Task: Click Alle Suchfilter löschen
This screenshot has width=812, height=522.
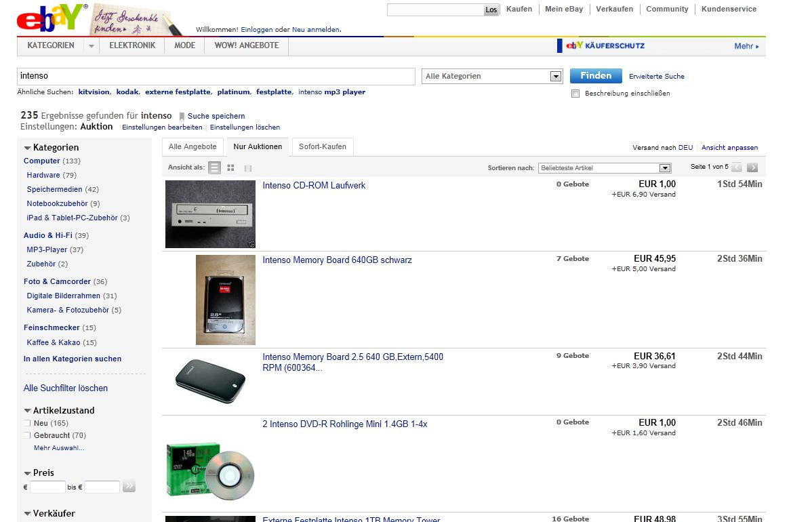Action: point(66,388)
